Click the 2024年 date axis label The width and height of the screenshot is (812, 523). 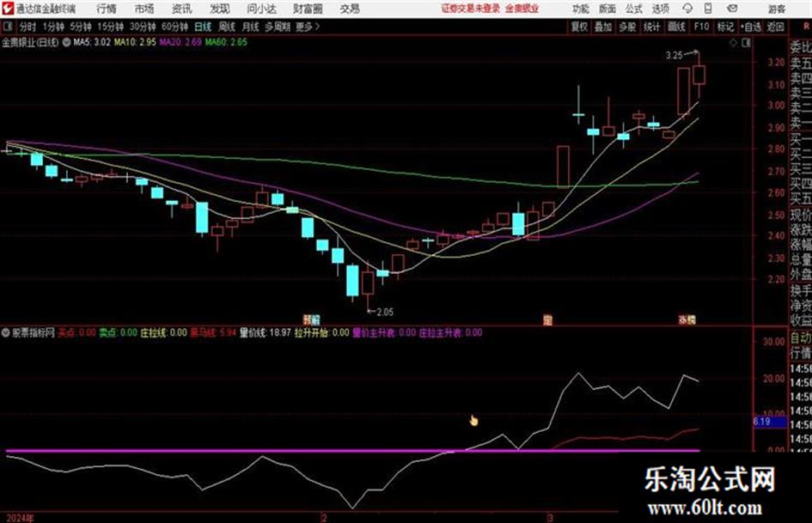[21, 517]
